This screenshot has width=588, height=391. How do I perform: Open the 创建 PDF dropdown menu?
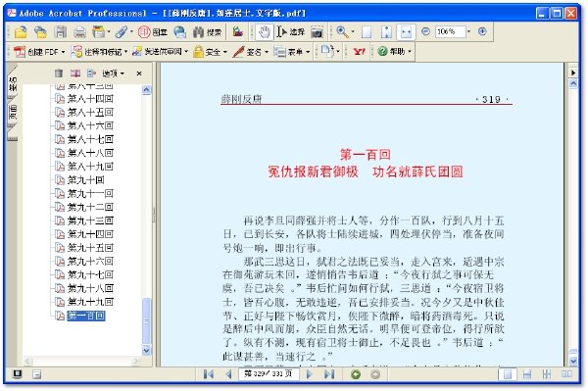[x=39, y=52]
